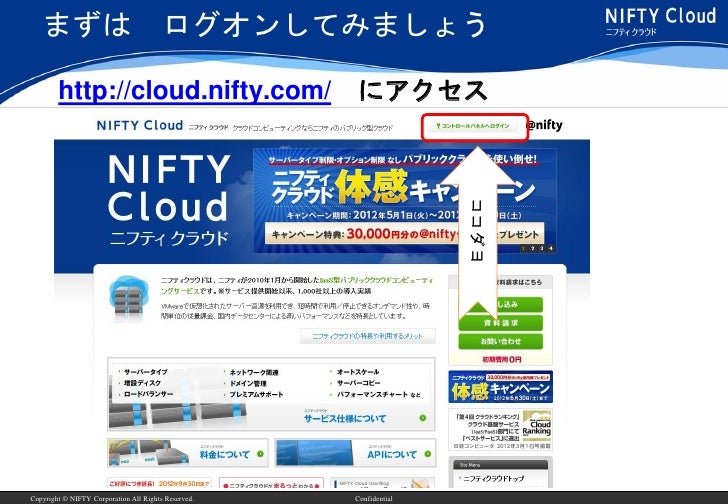Click the オートスケール feature item

(x=357, y=372)
